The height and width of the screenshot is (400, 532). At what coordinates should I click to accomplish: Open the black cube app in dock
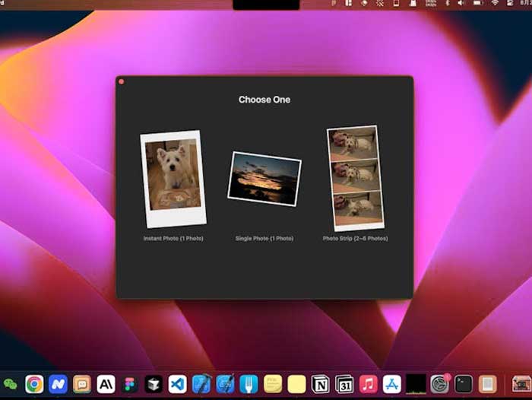(154, 384)
